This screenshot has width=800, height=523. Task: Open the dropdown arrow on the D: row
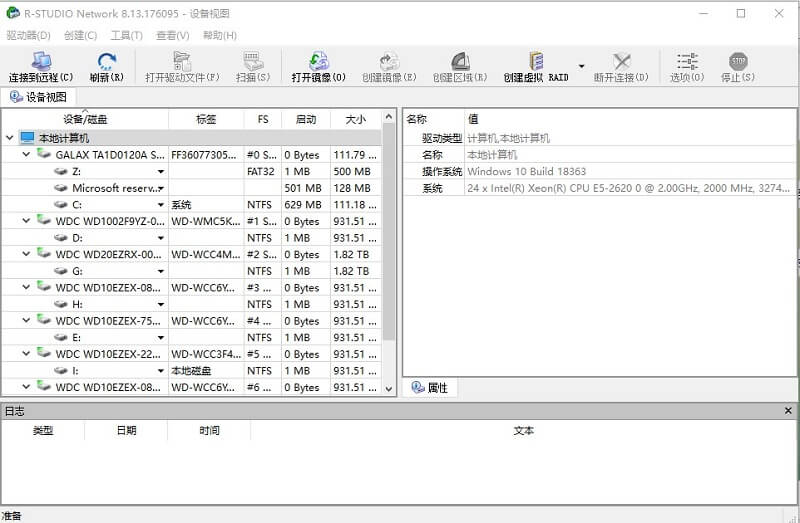pyautogui.click(x=161, y=238)
